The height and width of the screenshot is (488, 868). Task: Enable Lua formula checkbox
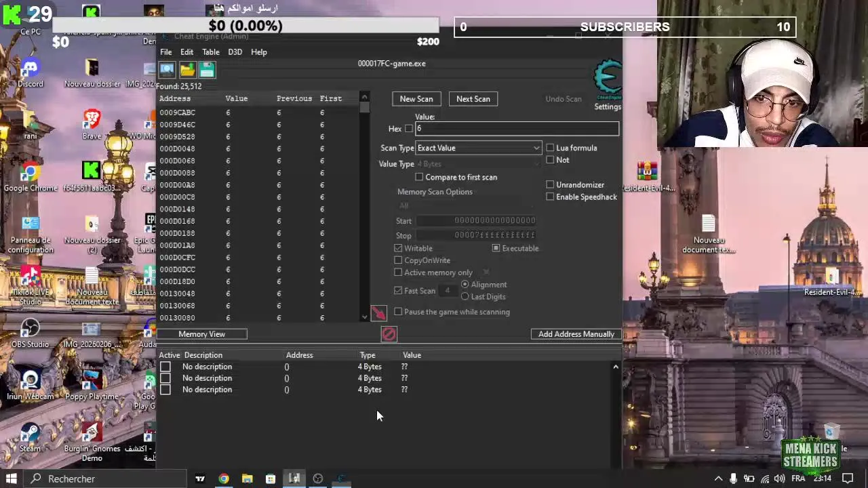point(550,148)
